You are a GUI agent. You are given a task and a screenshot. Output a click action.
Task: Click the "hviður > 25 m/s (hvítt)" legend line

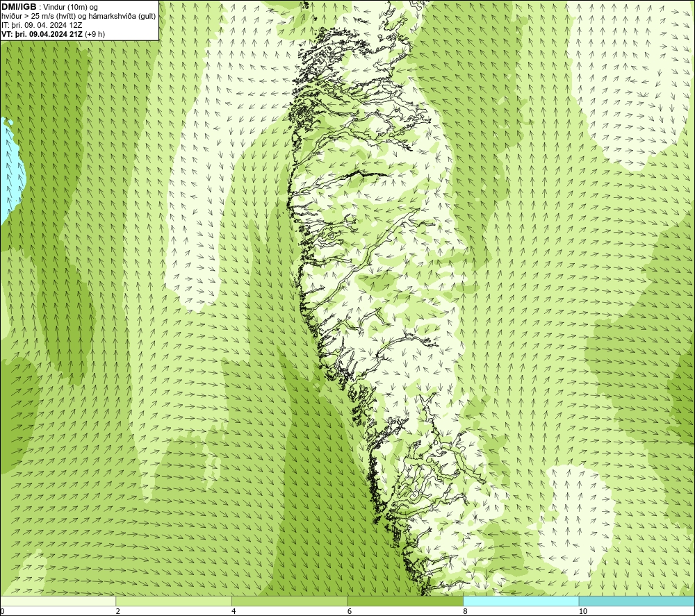pos(79,16)
